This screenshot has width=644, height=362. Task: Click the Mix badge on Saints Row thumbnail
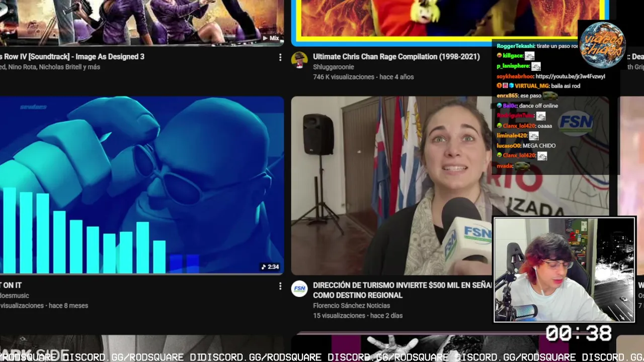click(x=271, y=38)
